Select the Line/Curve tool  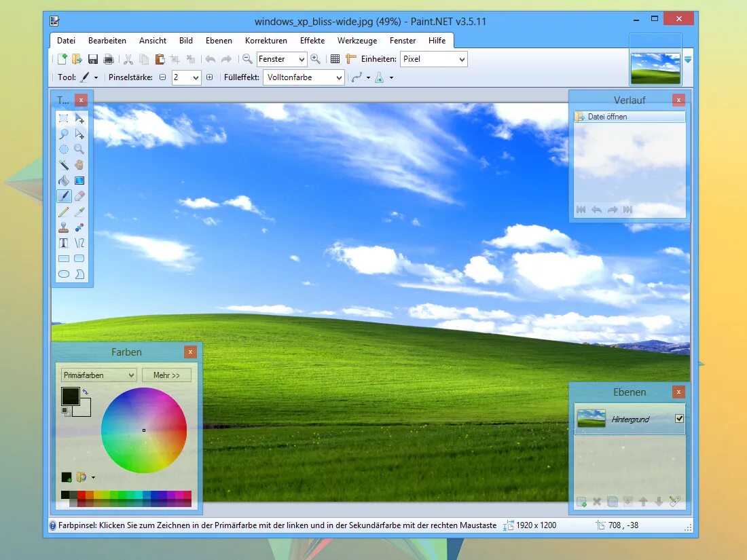[79, 243]
